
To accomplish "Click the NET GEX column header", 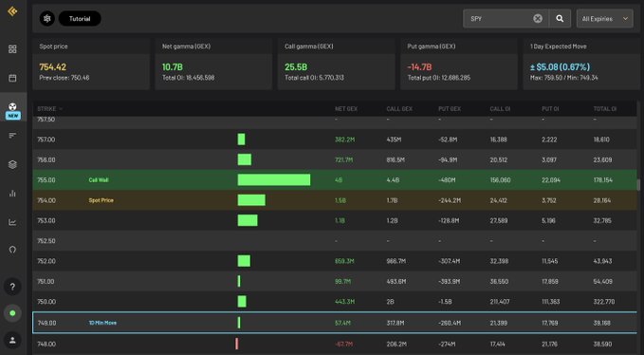I will [x=346, y=109].
